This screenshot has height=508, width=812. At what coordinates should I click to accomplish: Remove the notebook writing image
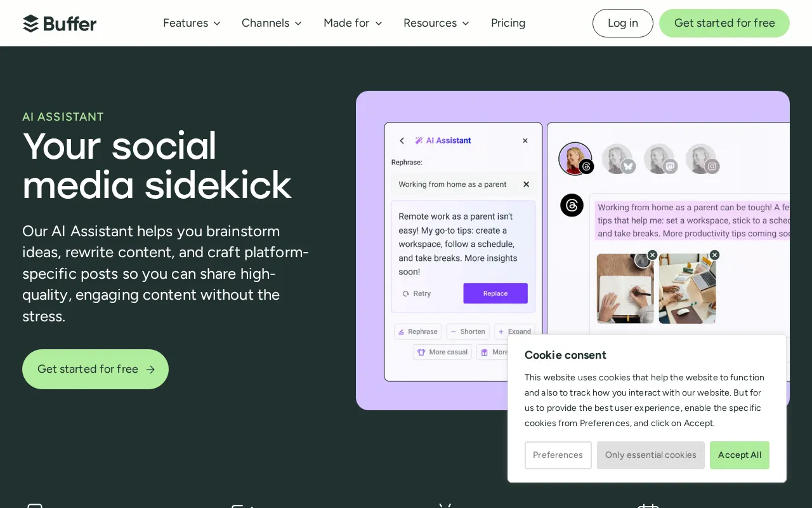652,255
